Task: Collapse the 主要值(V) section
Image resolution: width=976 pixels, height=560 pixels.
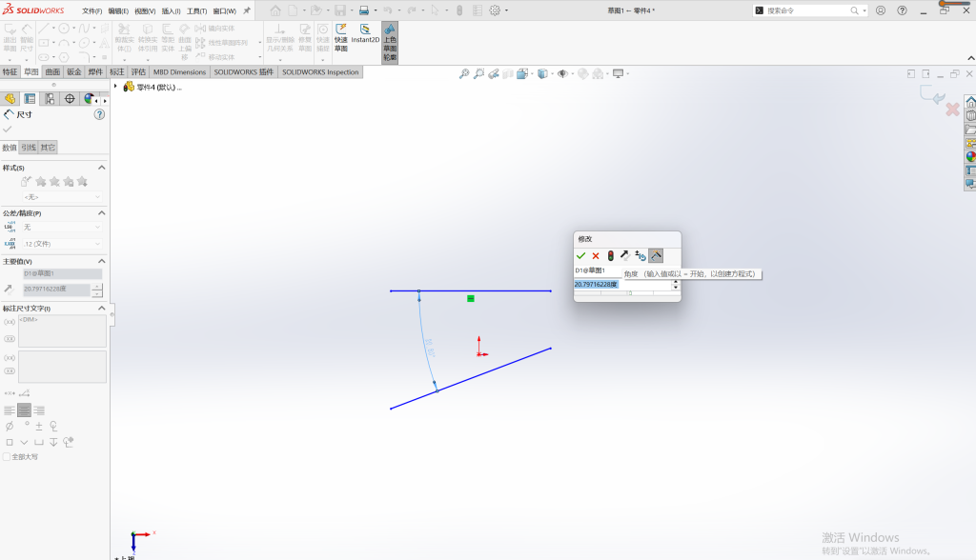Action: [101, 261]
